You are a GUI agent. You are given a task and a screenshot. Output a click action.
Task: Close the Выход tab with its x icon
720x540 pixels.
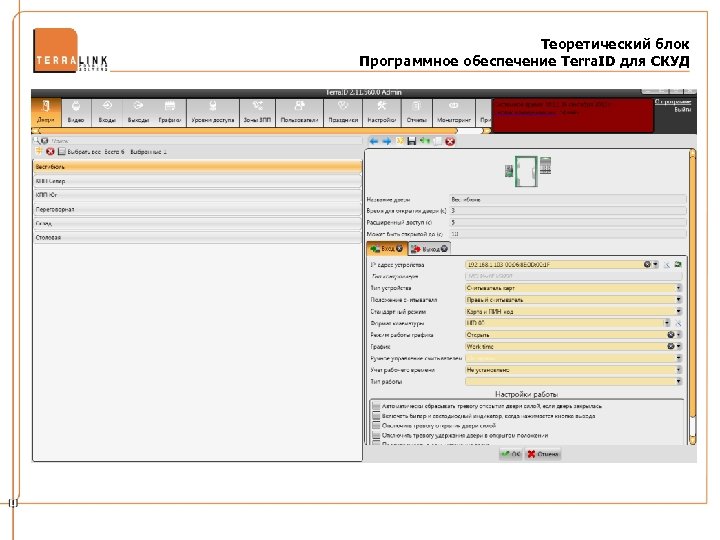point(444,248)
